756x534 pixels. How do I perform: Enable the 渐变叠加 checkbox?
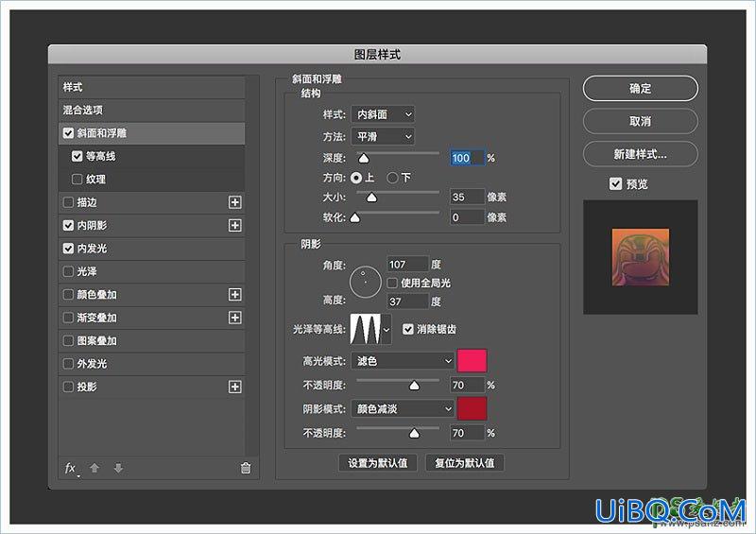click(68, 318)
